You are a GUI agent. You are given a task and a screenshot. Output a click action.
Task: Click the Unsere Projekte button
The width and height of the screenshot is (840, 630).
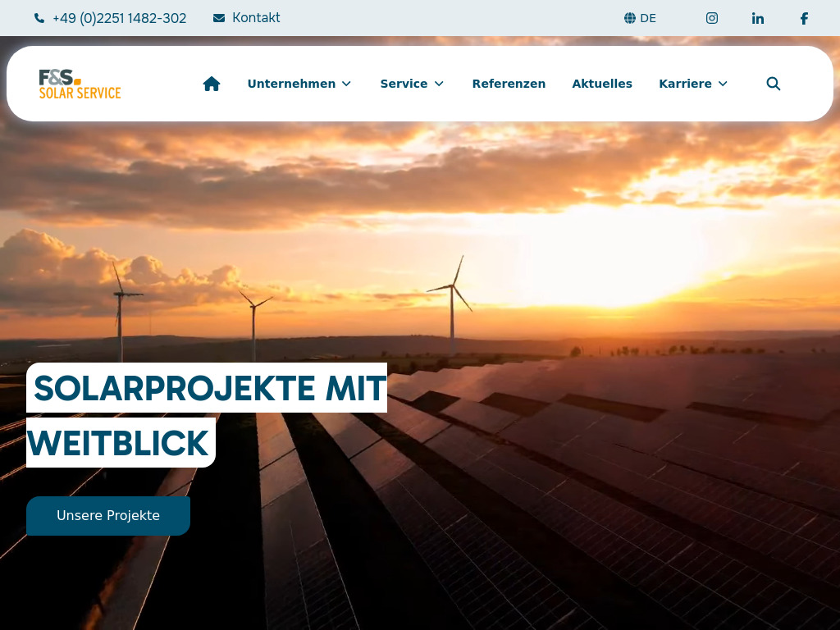(108, 516)
